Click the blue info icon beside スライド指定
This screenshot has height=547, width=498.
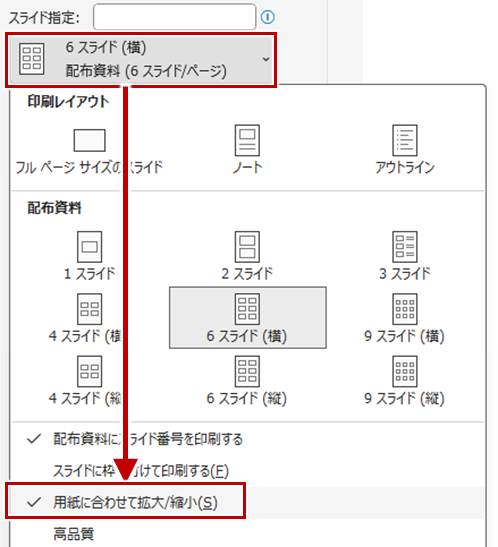pyautogui.click(x=268, y=17)
